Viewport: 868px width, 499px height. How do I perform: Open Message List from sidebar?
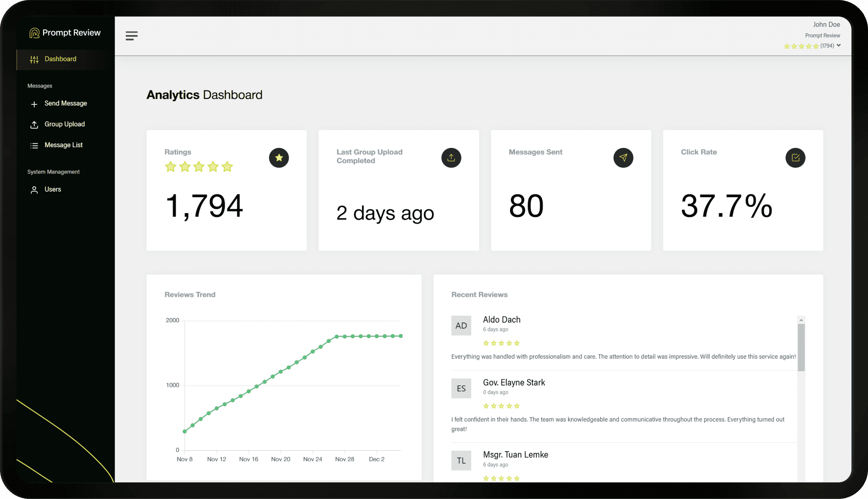point(63,145)
